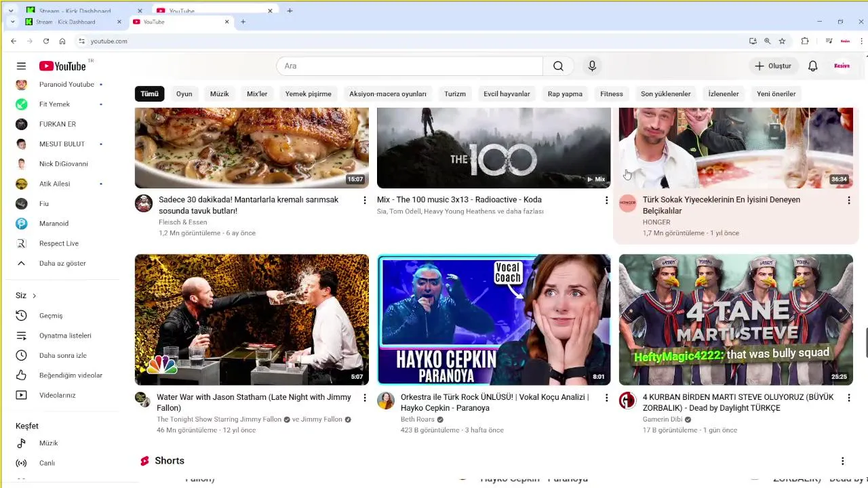
Task: Click the Ara search input field
Action: pos(410,66)
